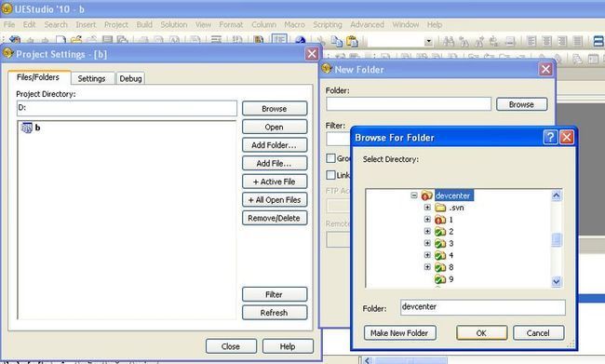Click the Find binoculars toolbar icon
Viewport: 605px width, 364px height.
pyautogui.click(x=449, y=41)
